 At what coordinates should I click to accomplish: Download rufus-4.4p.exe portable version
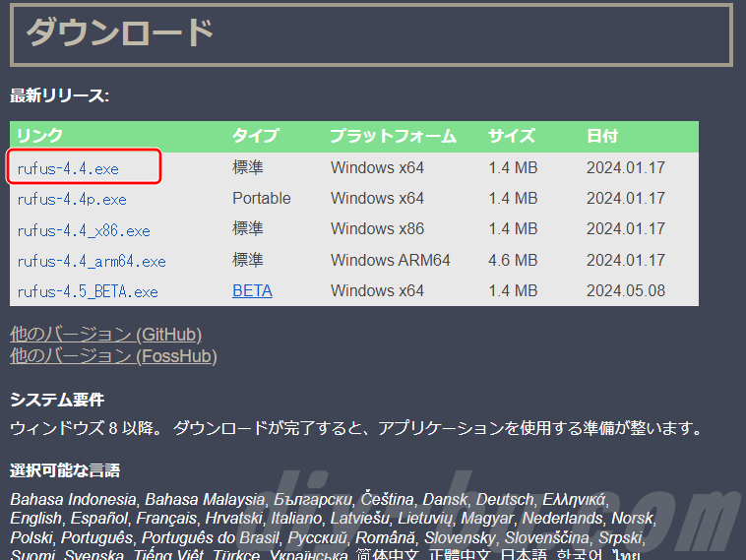72,200
